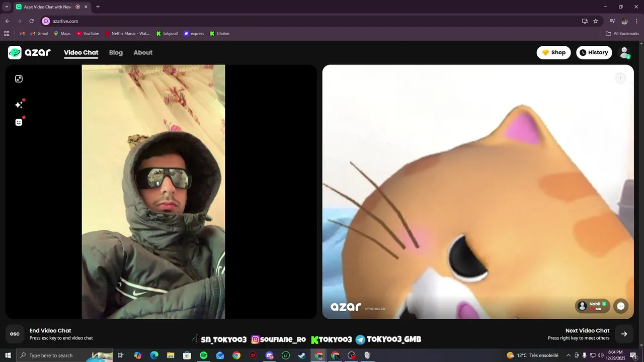
Task: Switch camera layout with the dice icon
Action: tap(19, 79)
